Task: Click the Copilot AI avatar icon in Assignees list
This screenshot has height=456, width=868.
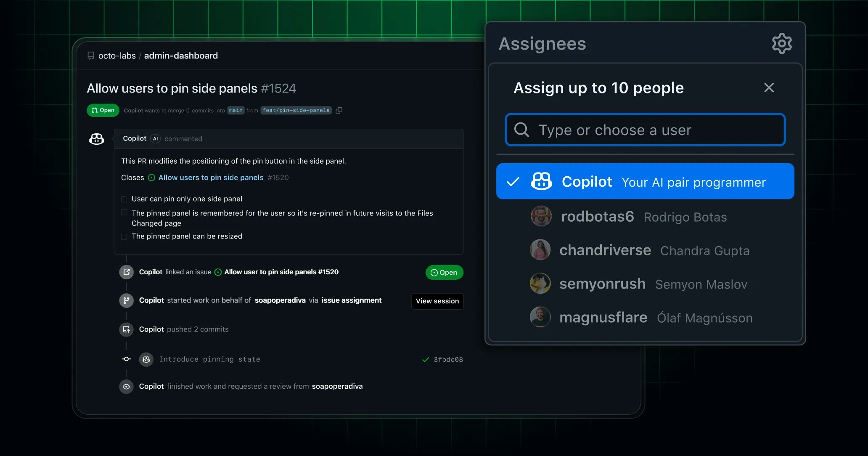Action: coord(541,181)
